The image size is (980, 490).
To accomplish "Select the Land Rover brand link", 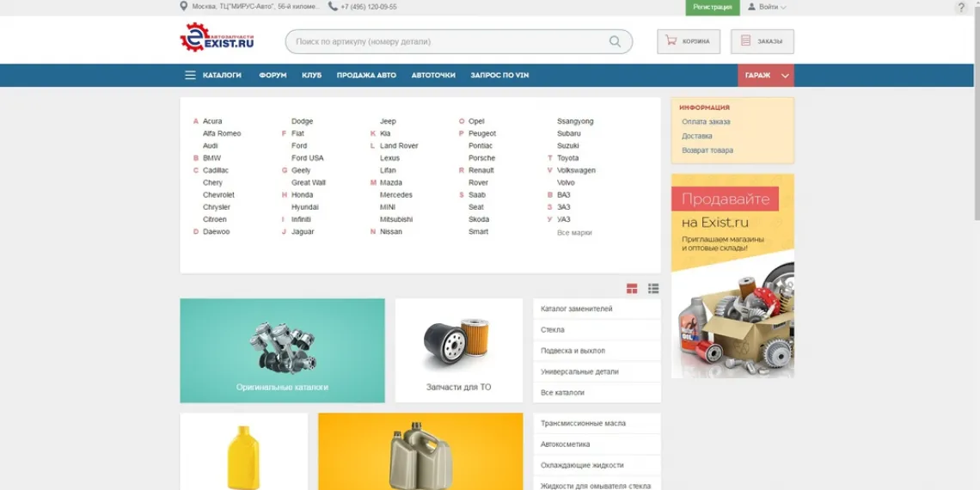I will [x=399, y=145].
